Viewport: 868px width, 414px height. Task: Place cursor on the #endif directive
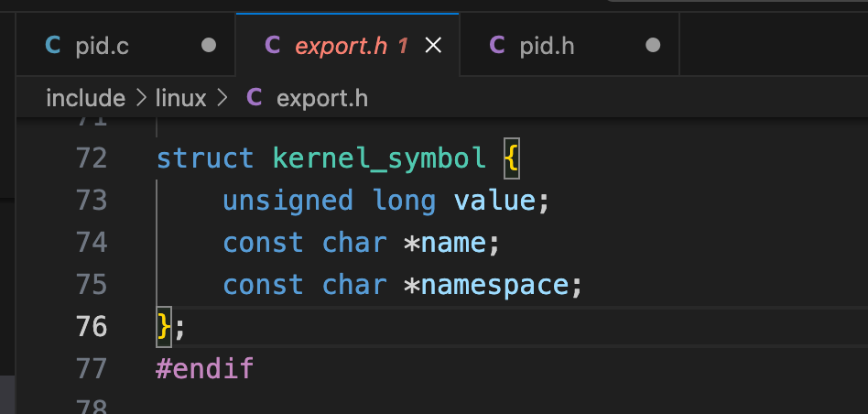coord(205,369)
